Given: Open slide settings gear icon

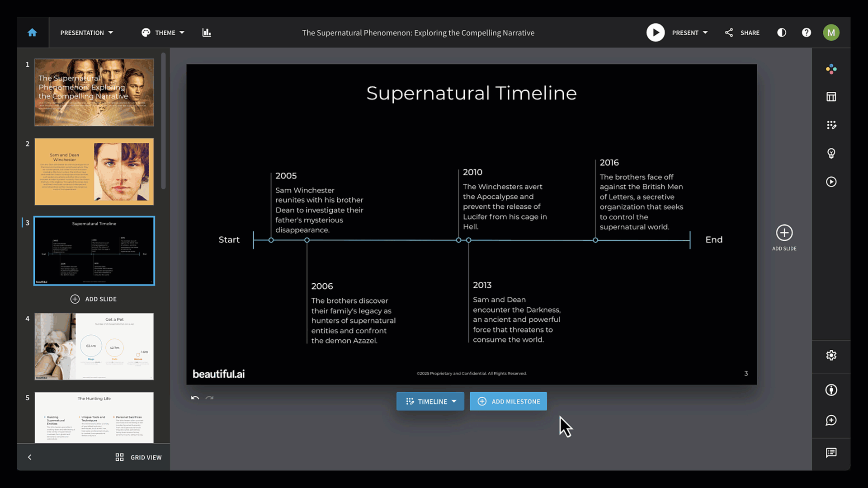Looking at the screenshot, I should pyautogui.click(x=831, y=355).
